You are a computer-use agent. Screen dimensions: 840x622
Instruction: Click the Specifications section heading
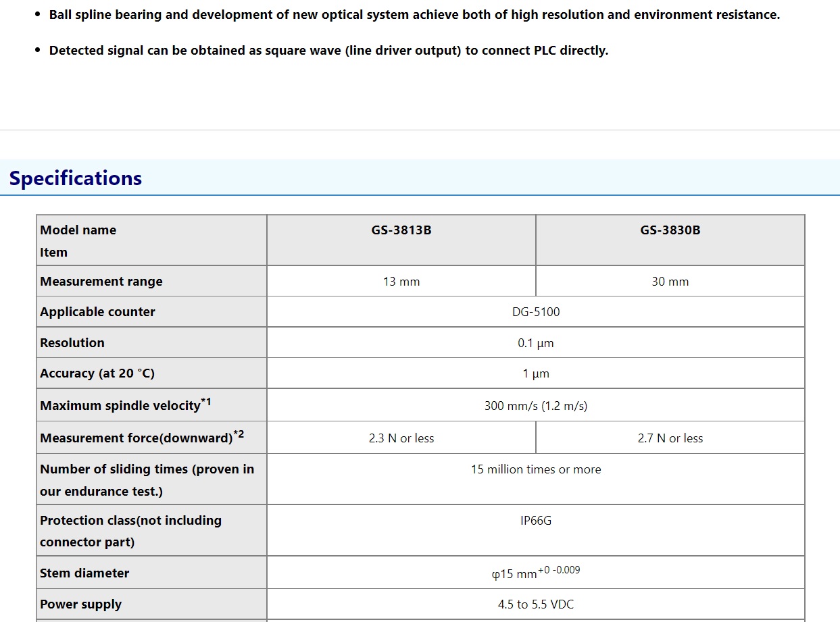(x=76, y=178)
